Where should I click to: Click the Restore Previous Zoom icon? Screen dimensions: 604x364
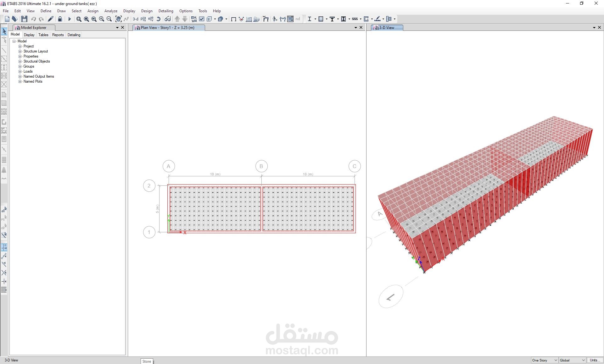pyautogui.click(x=94, y=19)
